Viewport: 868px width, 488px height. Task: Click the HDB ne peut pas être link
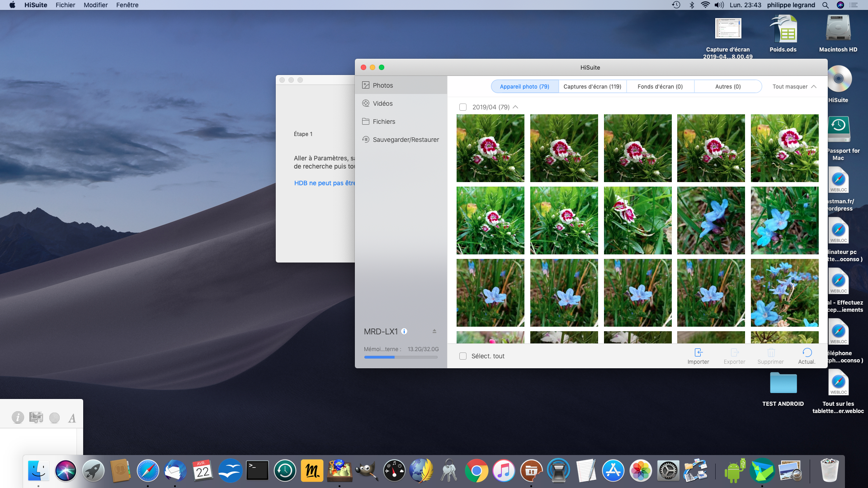click(325, 183)
